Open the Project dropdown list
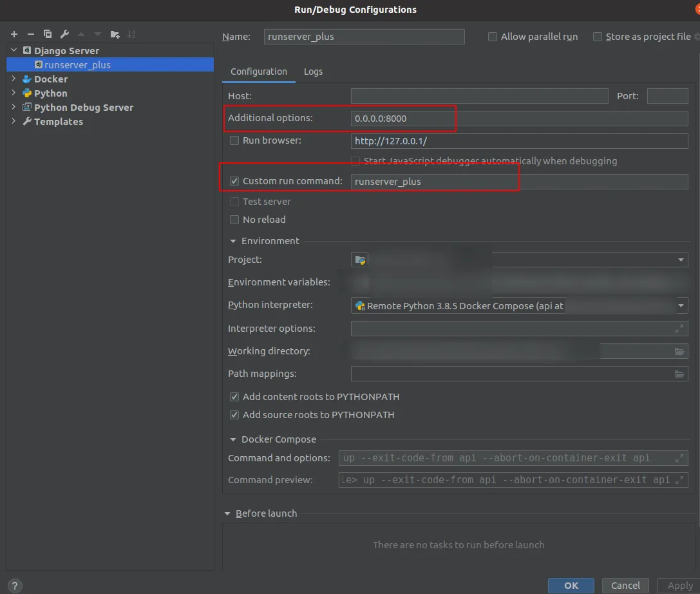This screenshot has height=594, width=700. point(681,260)
